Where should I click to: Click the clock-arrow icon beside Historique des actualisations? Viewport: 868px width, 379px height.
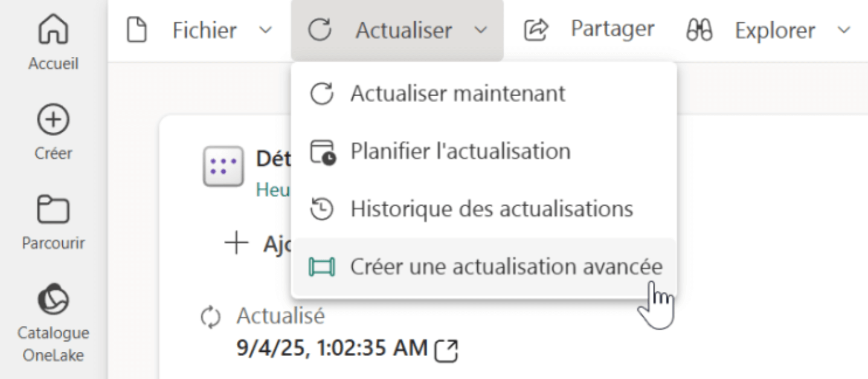(x=321, y=209)
